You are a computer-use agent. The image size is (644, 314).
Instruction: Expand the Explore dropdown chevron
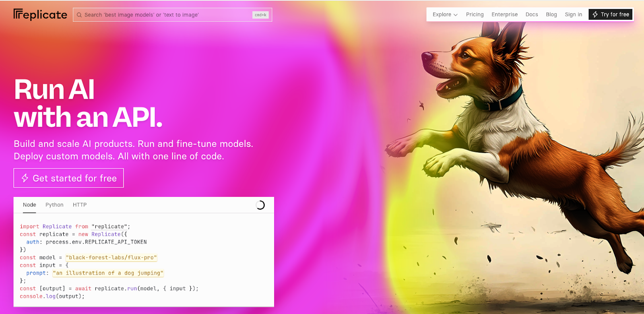click(456, 15)
